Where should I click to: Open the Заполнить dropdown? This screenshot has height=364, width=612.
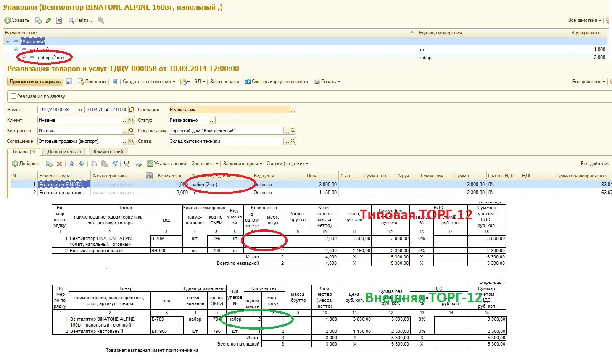pos(205,164)
